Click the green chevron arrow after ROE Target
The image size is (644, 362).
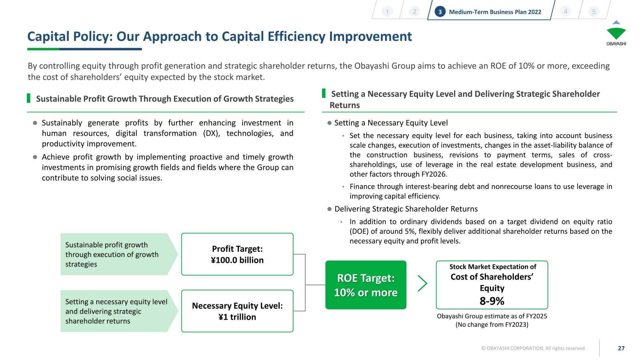tap(422, 284)
